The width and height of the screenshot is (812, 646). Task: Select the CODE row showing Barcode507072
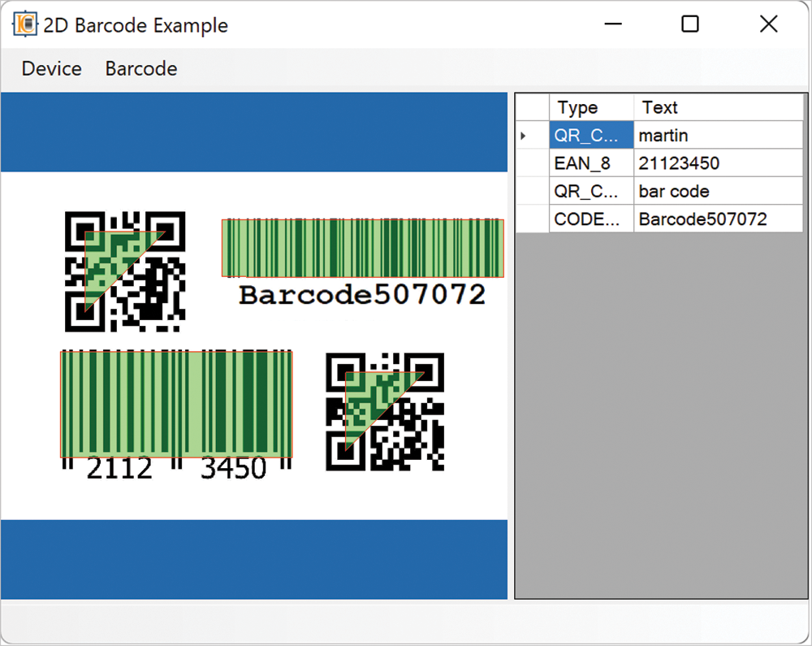coord(593,219)
